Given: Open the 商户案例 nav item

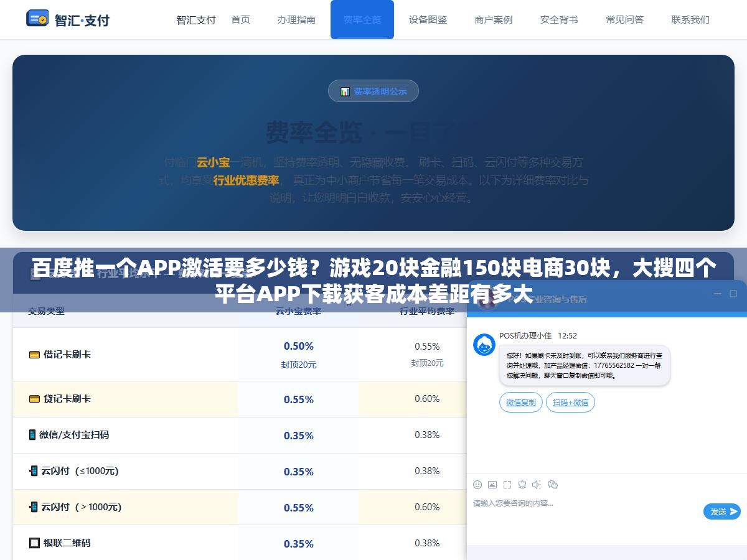Looking at the screenshot, I should (x=494, y=19).
